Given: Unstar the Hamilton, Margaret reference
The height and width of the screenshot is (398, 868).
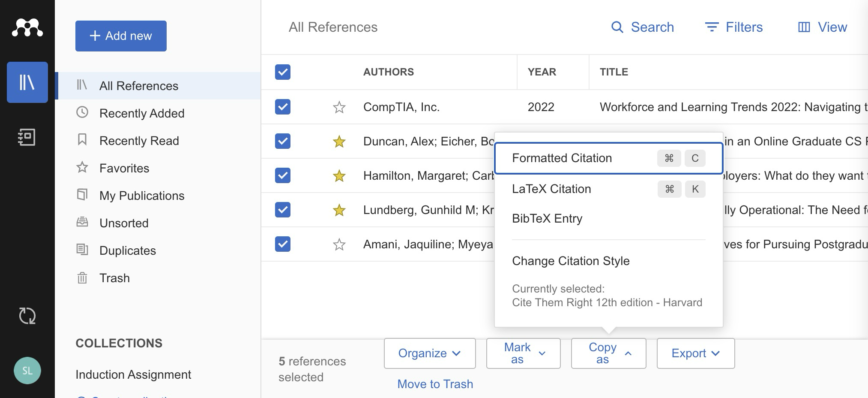Looking at the screenshot, I should pos(339,176).
